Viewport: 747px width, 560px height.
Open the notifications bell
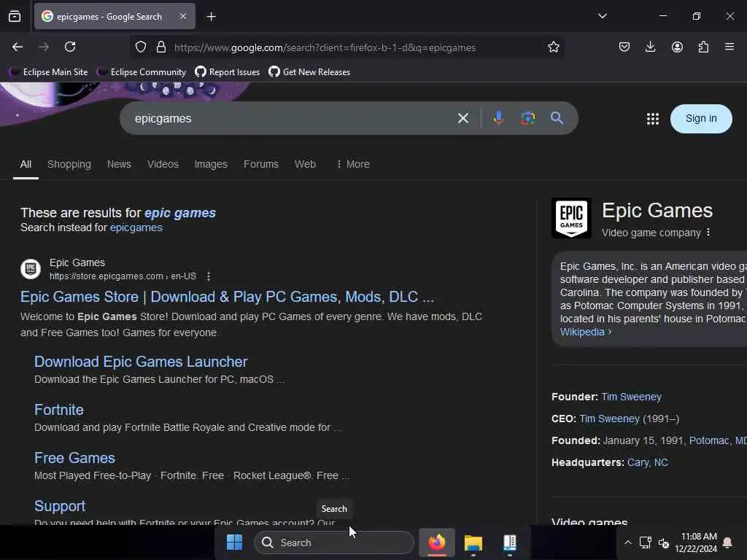pyautogui.click(x=727, y=542)
